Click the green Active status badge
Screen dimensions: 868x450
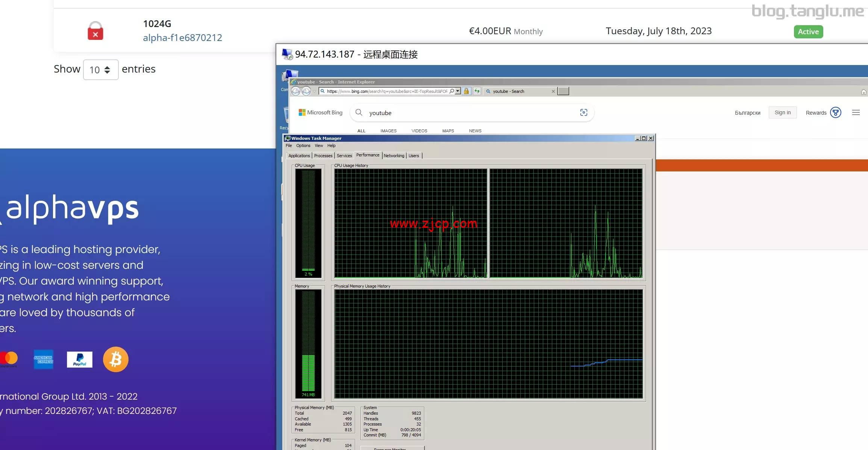point(808,32)
